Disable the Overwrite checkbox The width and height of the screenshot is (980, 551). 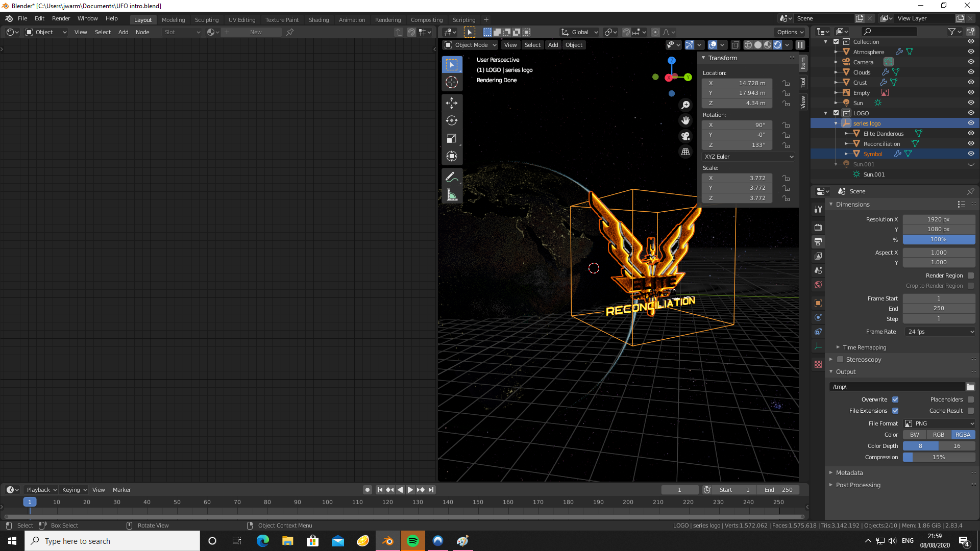895,399
